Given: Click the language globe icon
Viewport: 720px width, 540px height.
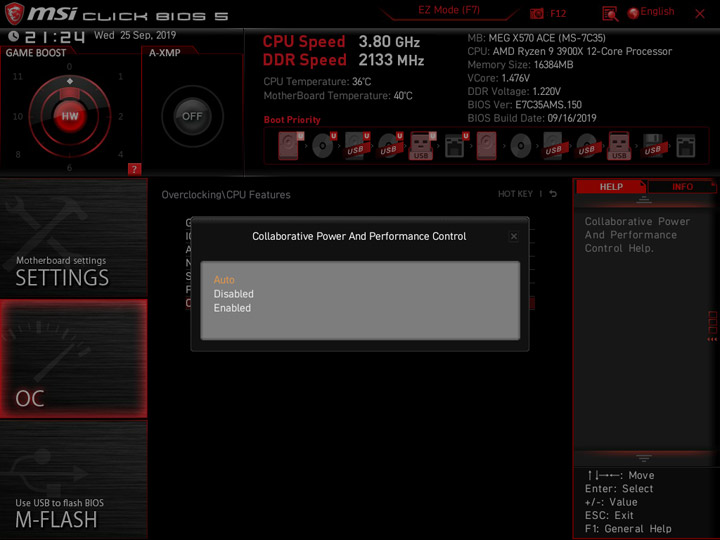Looking at the screenshot, I should [x=633, y=13].
